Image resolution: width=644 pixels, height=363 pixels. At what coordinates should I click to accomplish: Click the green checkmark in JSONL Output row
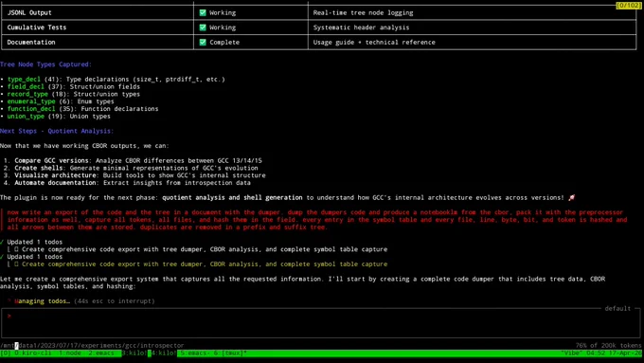[x=203, y=12]
